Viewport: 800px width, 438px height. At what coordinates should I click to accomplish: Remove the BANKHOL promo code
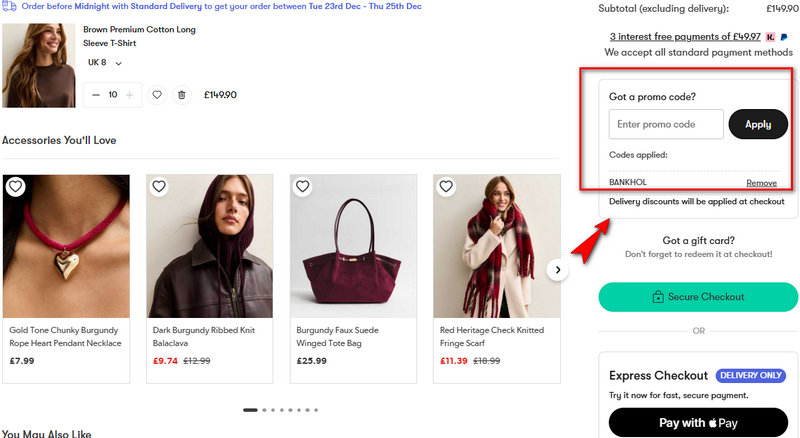761,183
